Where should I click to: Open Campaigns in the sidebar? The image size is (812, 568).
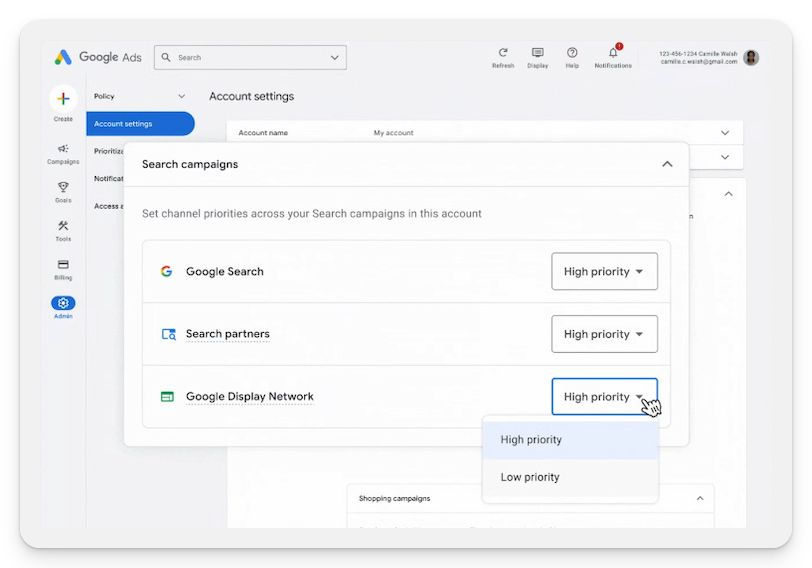pyautogui.click(x=63, y=154)
